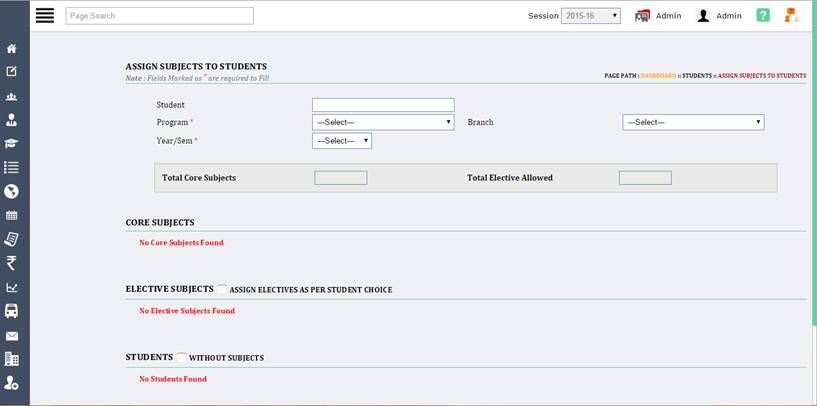Click the line chart reports sidebar icon
This screenshot has height=406, width=817.
coord(12,288)
